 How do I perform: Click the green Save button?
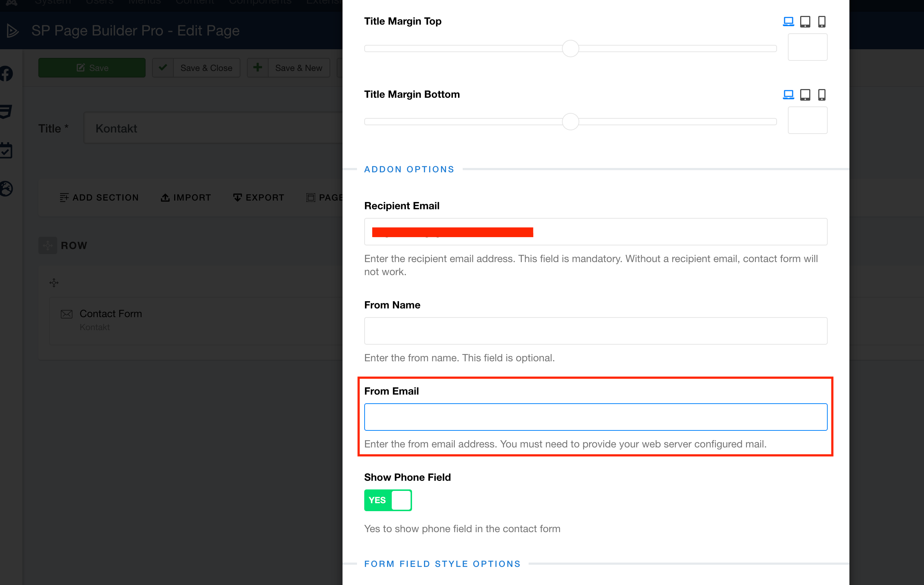coord(92,68)
